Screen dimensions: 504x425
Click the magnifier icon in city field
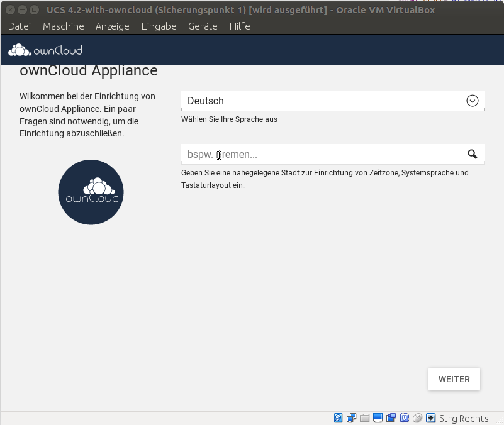472,154
